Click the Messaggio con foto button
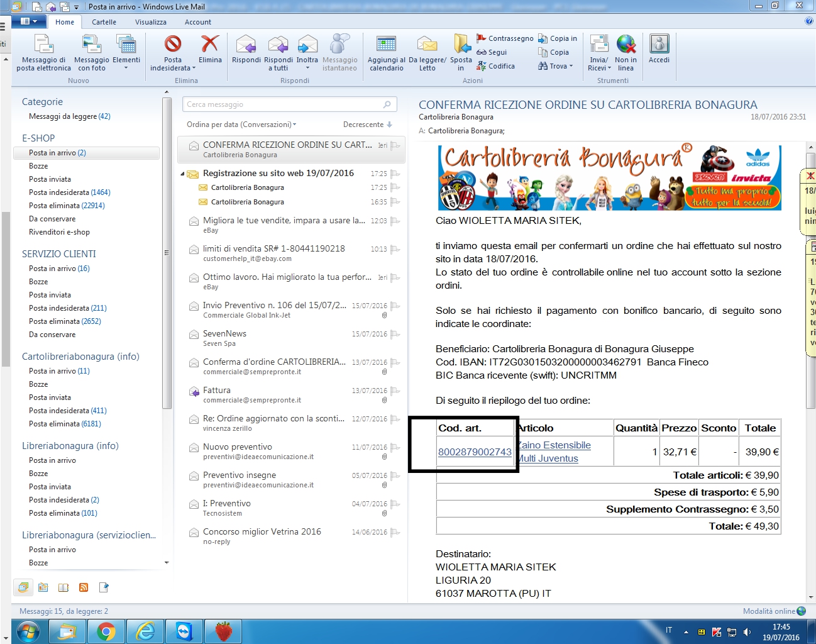 click(92, 53)
